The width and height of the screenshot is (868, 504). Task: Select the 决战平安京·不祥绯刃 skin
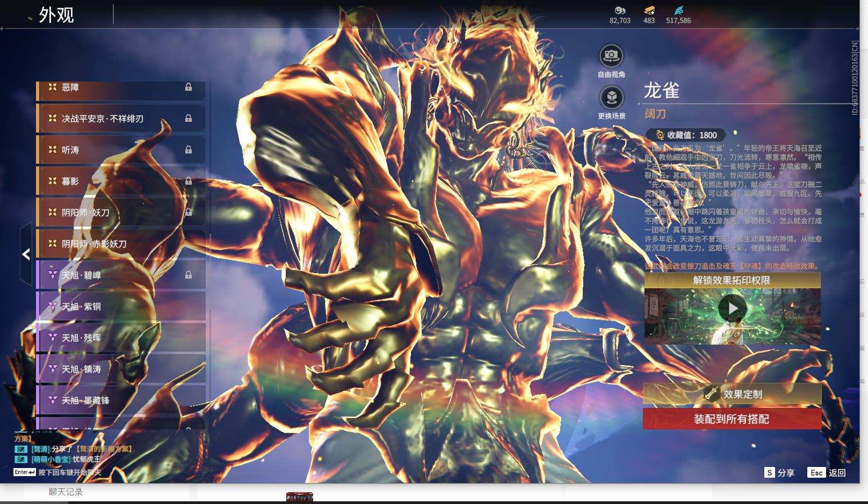coord(121,118)
